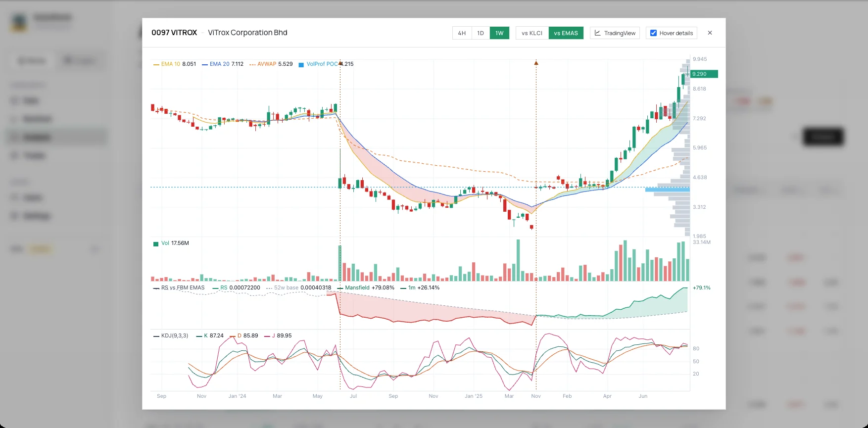The image size is (868, 428).
Task: Click the +79.1% relative strength label
Action: [702, 287]
